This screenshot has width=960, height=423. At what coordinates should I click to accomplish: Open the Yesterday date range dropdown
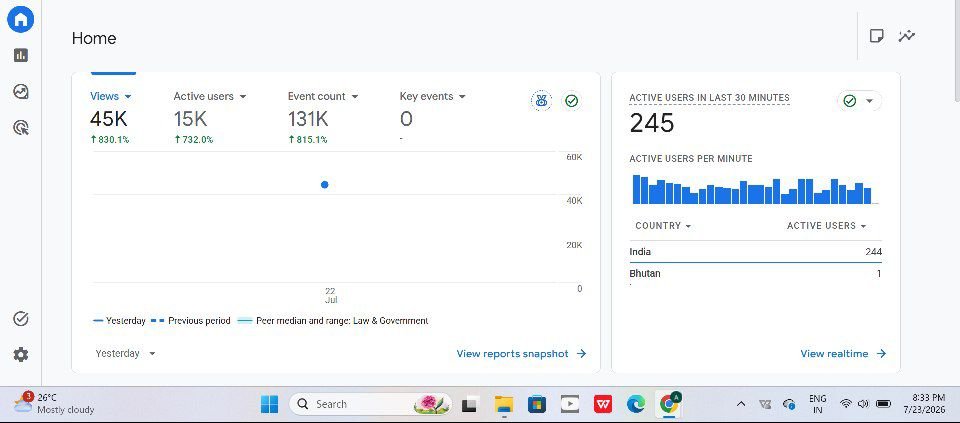pos(126,353)
